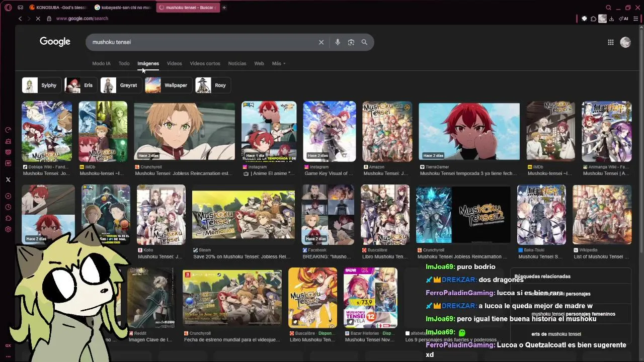644x362 pixels.
Task: Click the search input containing mushoku tensei
Action: (x=201, y=42)
